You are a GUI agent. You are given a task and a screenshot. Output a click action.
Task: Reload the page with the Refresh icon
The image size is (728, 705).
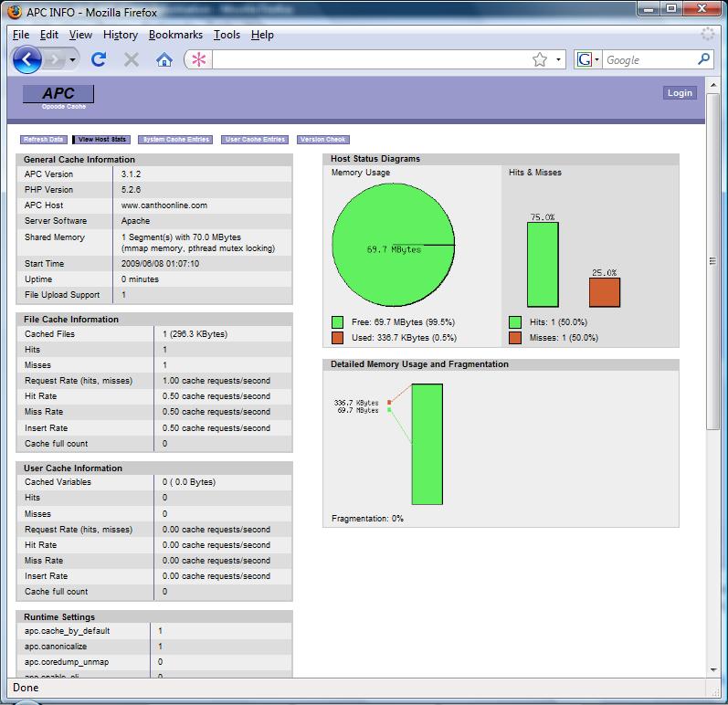99,59
